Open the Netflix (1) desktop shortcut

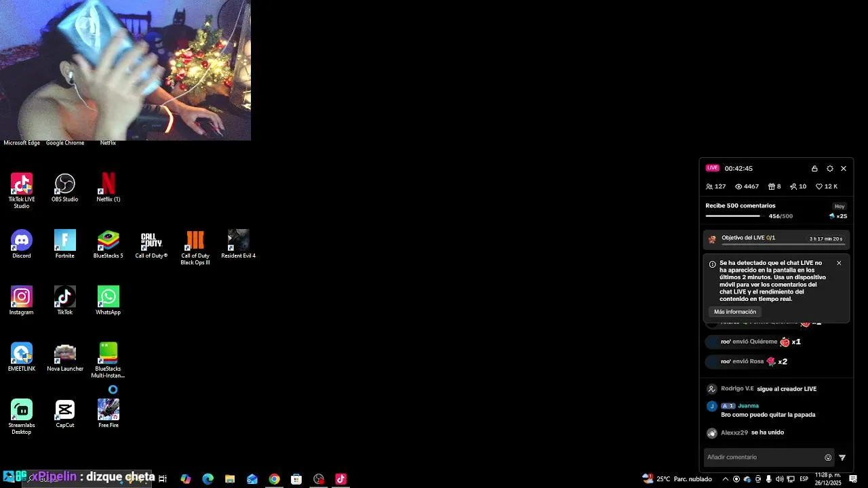(x=108, y=188)
